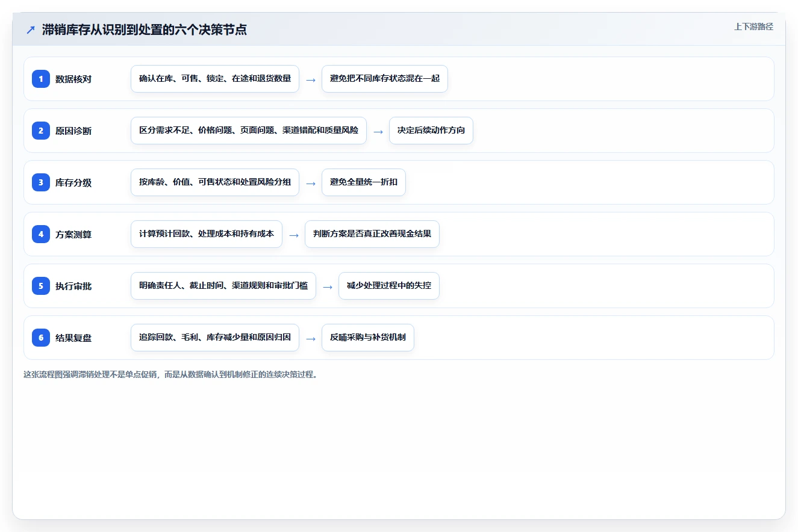Image resolution: width=798 pixels, height=532 pixels.
Task: Click the arrow in the 库存分级 row
Action: pos(311,183)
